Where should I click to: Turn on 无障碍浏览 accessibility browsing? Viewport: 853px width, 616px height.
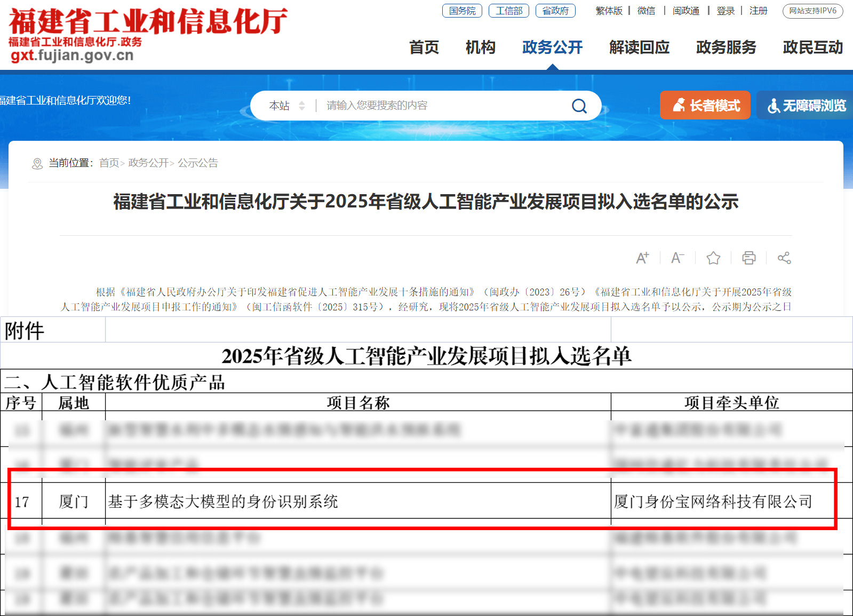pos(806,106)
